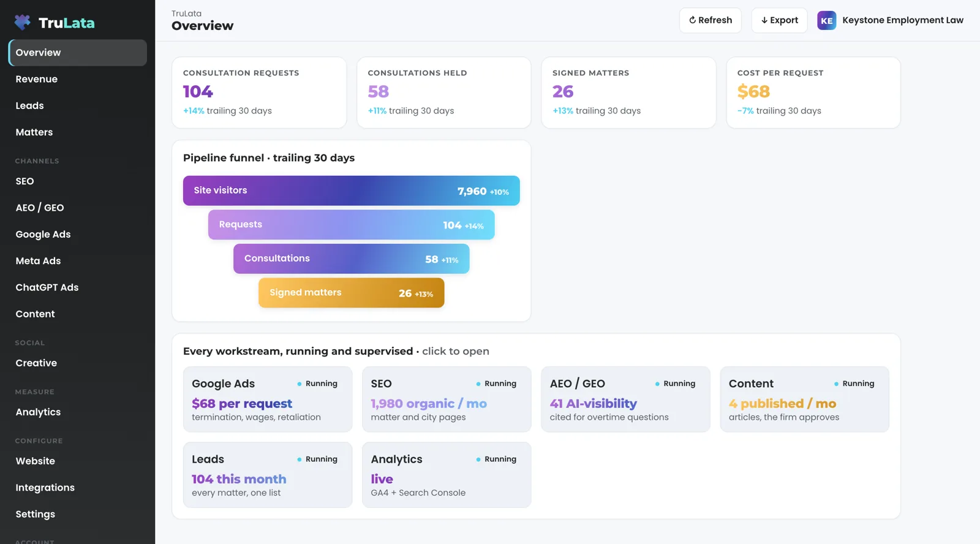Open Content in the sidebar
The height and width of the screenshot is (544, 980).
point(78,314)
